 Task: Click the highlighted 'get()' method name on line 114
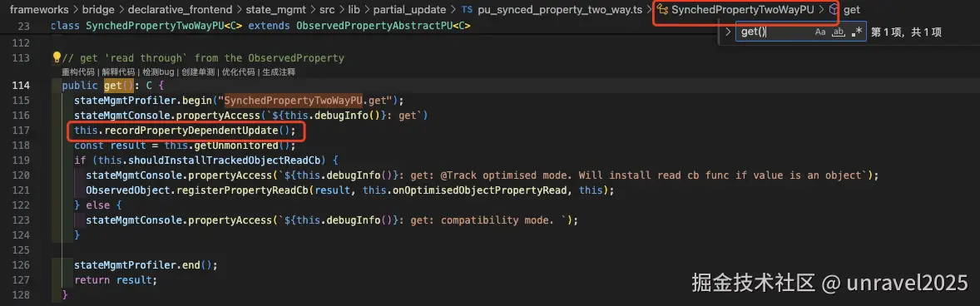pos(119,86)
